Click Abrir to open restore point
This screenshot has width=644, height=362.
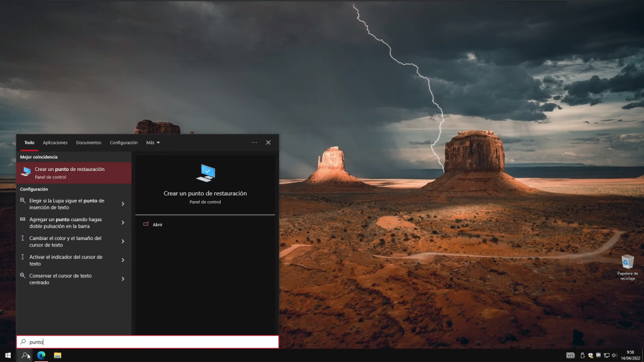[157, 224]
